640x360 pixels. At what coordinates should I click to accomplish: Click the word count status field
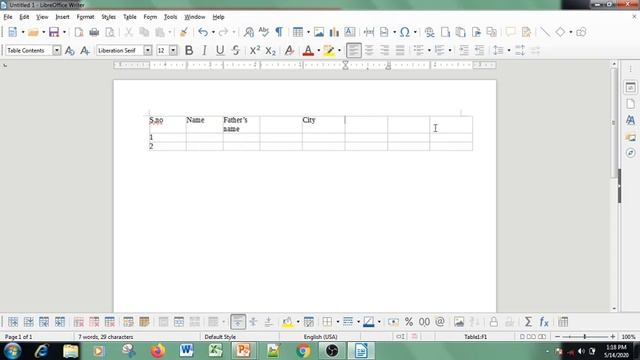coord(106,337)
